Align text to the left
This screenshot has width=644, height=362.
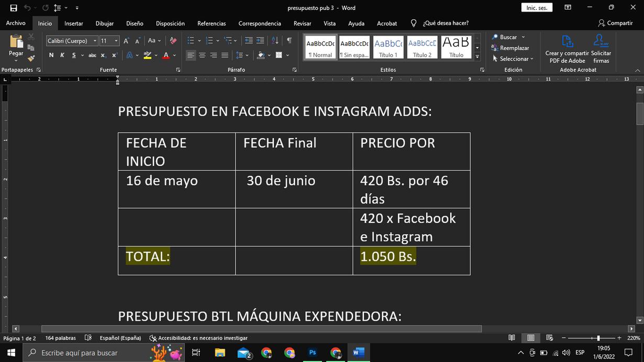click(x=191, y=55)
